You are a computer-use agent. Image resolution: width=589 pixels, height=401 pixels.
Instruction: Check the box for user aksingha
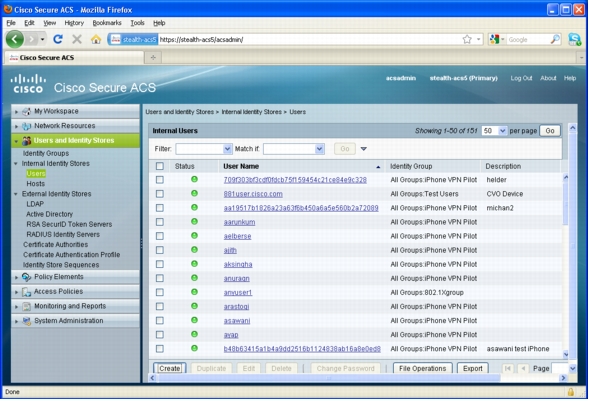point(160,264)
